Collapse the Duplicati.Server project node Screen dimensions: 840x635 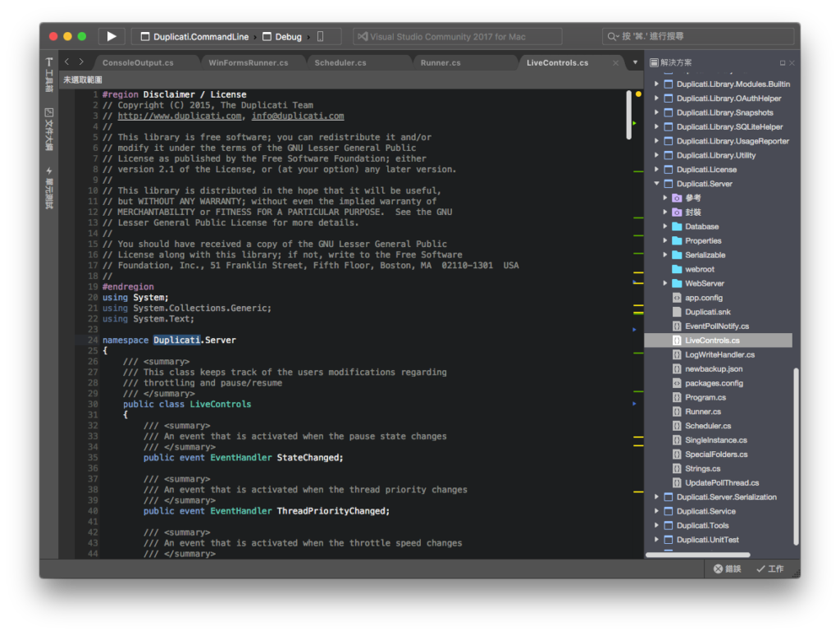coord(656,183)
